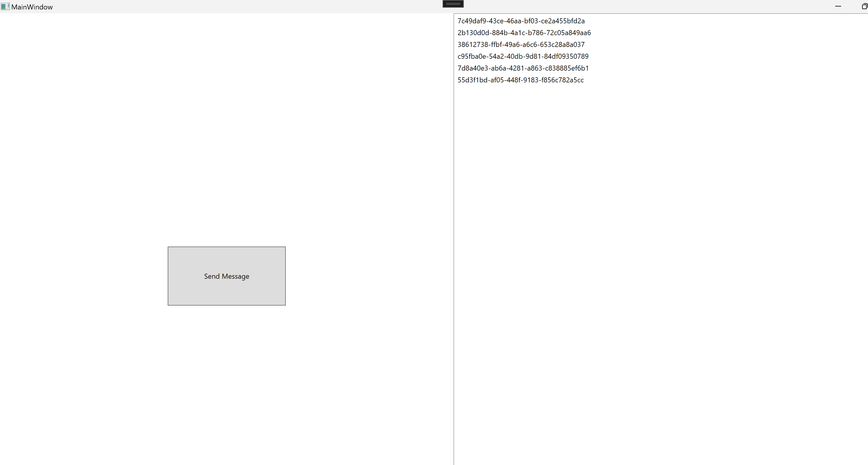The image size is (868, 465).
Task: Select list item 7c49daf9-43ce-46aa-bf03-ce2a455bfd2a
Action: (521, 21)
